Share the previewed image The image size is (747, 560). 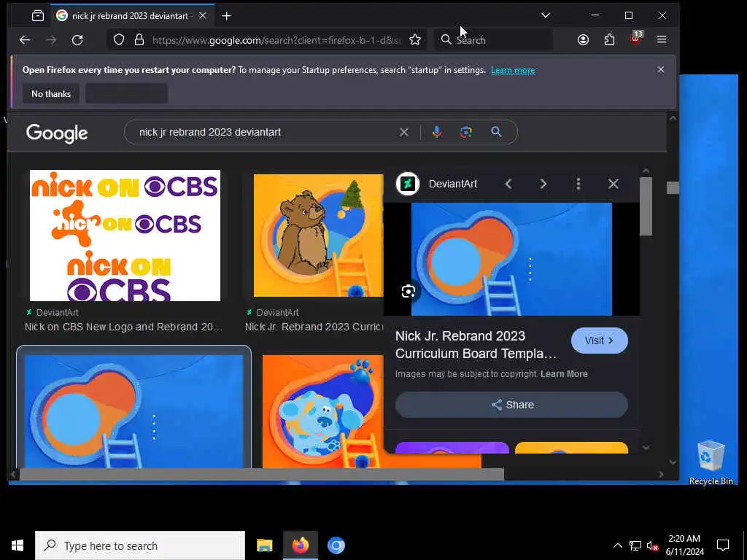511,405
